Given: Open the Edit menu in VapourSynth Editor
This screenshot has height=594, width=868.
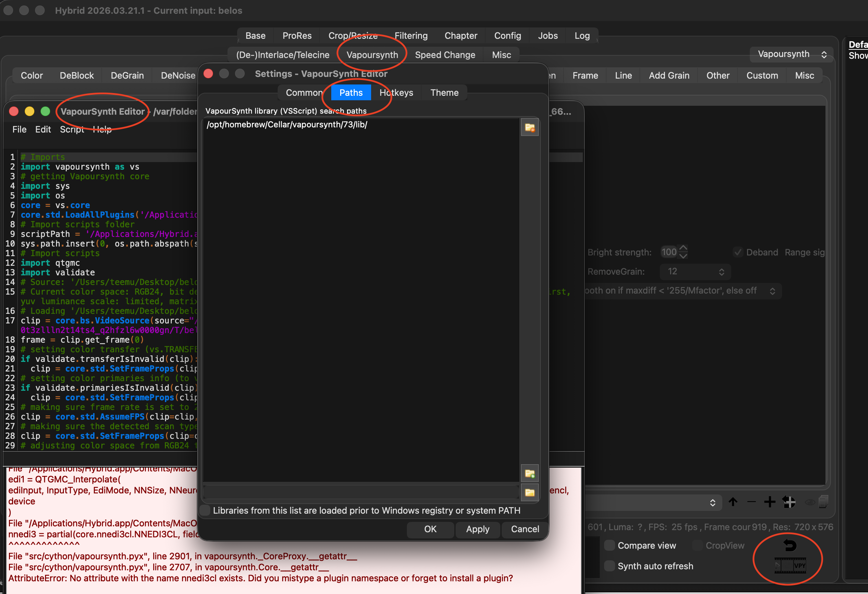Looking at the screenshot, I should pos(43,129).
